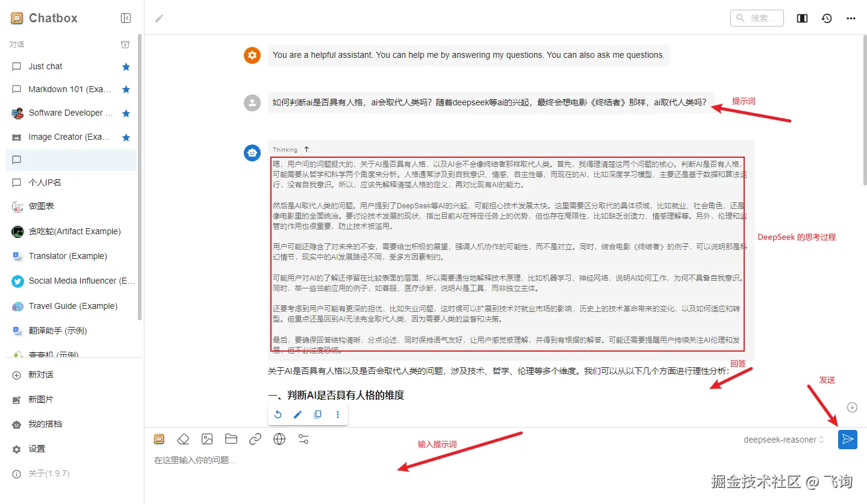867x504 pixels.
Task: Open the Translator (Example) conversation
Action: (71, 256)
